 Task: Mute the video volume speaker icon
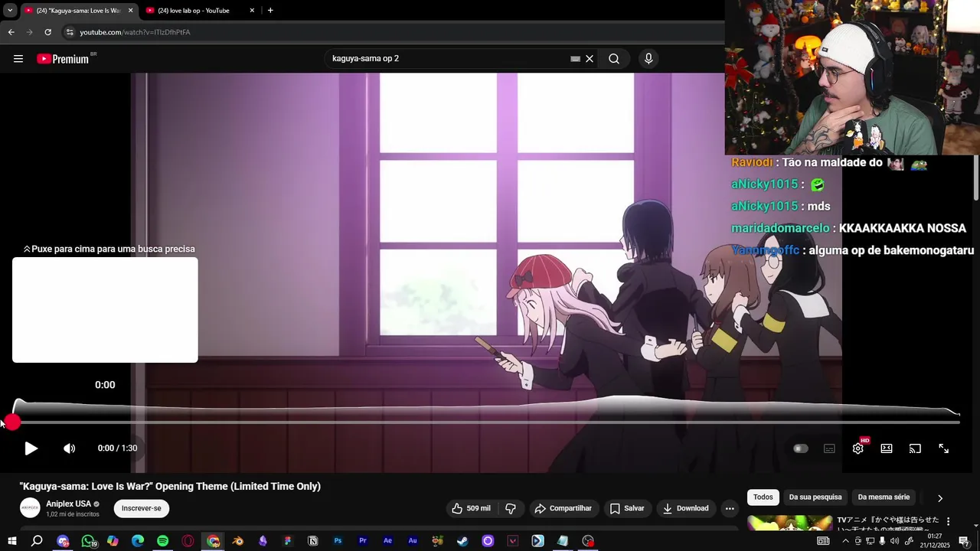pyautogui.click(x=70, y=448)
